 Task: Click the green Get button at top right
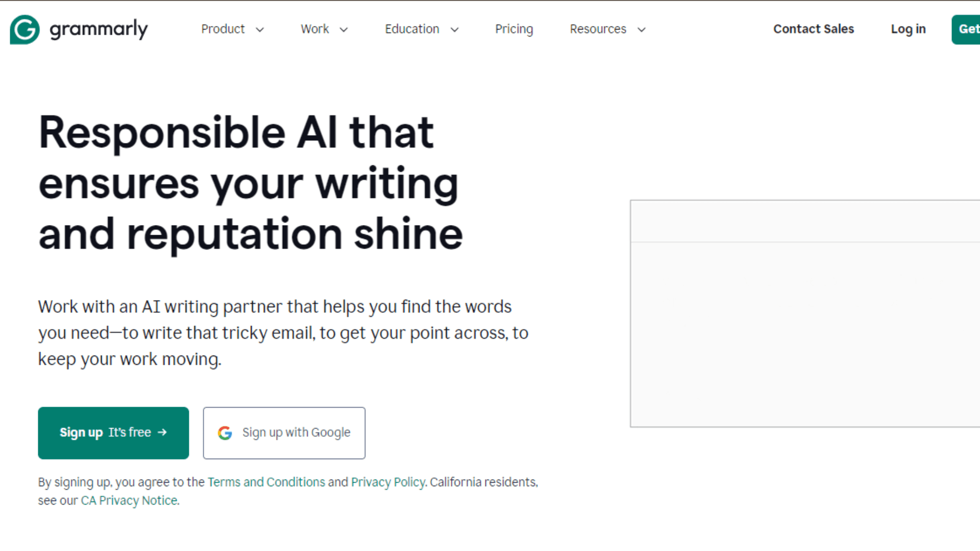pos(969,29)
